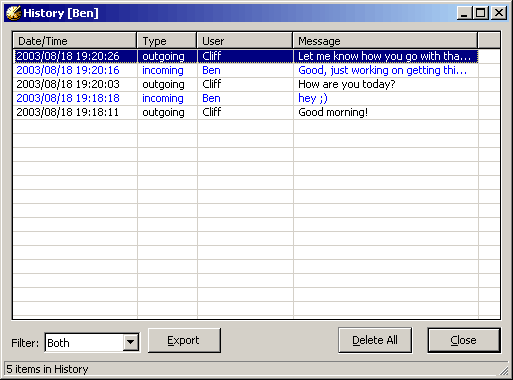
Task: Click 'outgoing' in the 19:20:03 row
Action: pyautogui.click(x=163, y=84)
